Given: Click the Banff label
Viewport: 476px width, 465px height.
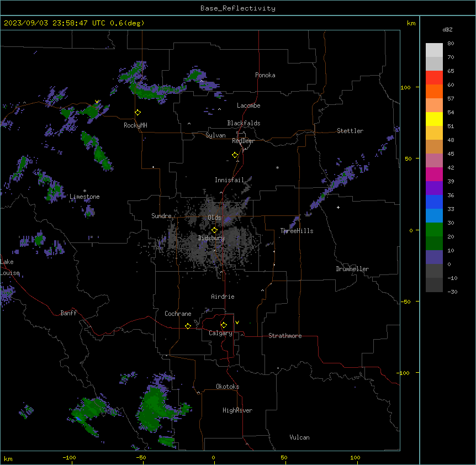Looking at the screenshot, I should (x=68, y=313).
